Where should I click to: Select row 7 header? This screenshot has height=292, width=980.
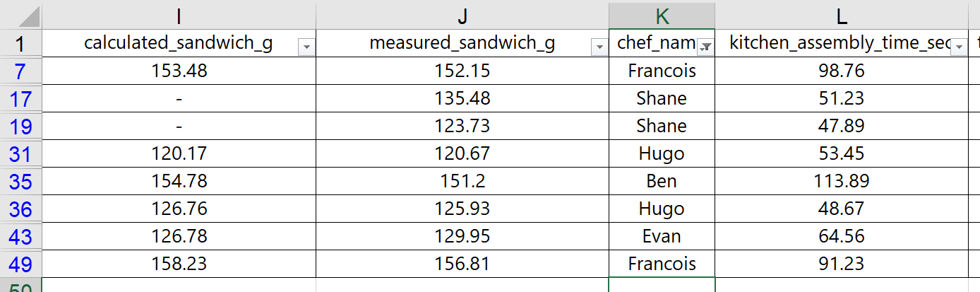(20, 71)
